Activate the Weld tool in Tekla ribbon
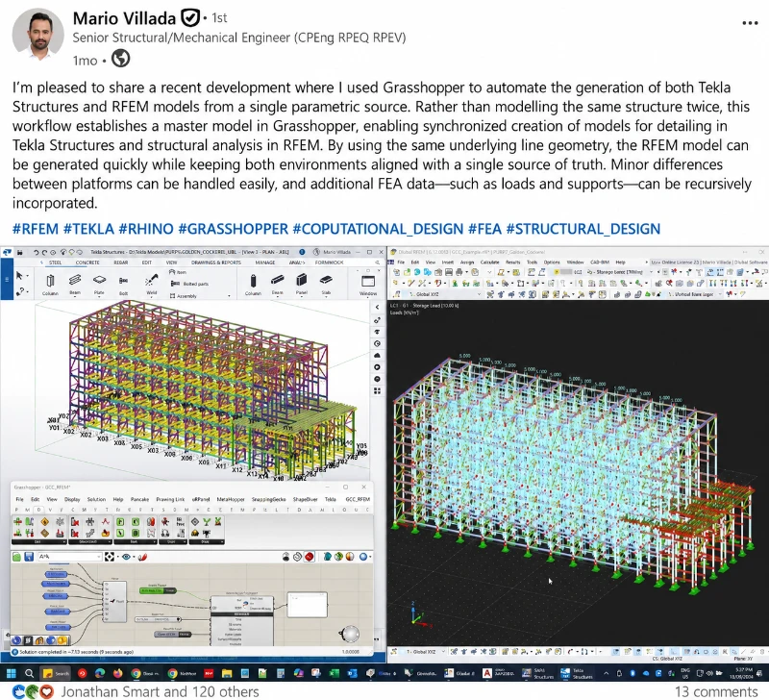 tap(151, 285)
